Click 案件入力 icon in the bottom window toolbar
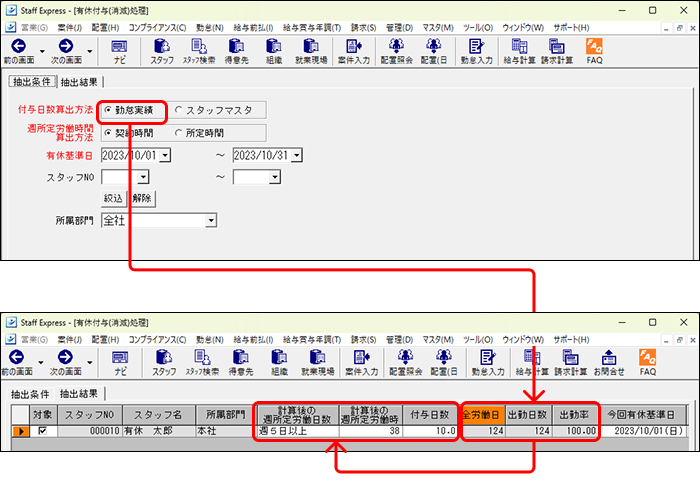 (x=362, y=363)
